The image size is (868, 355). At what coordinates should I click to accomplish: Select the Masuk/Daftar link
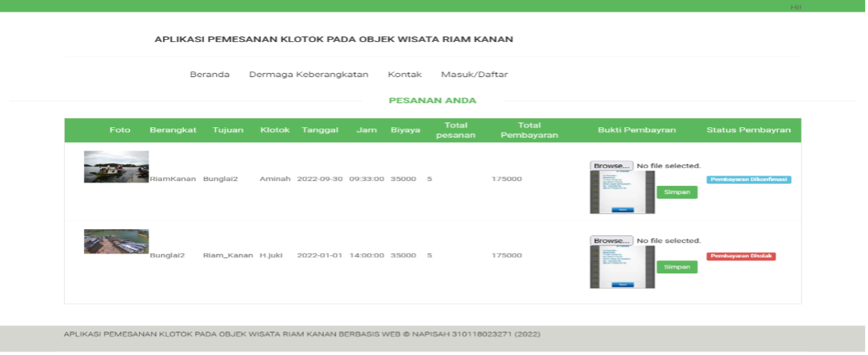click(x=474, y=74)
